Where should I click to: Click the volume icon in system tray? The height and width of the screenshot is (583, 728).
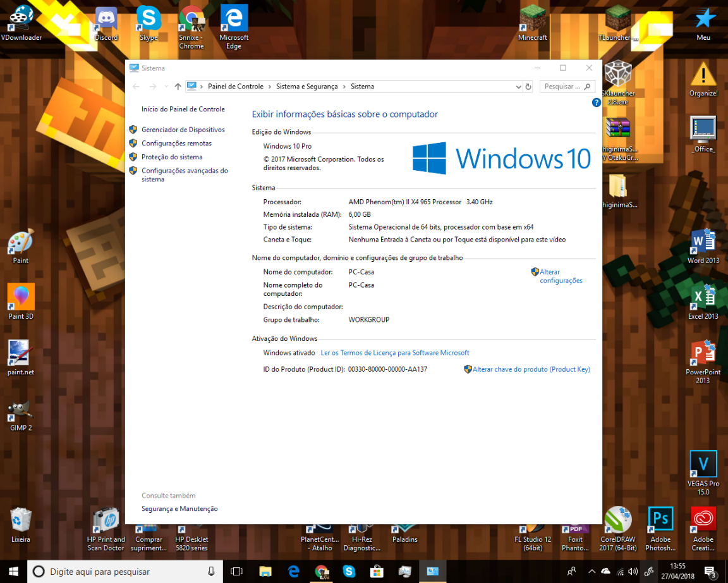tap(634, 572)
